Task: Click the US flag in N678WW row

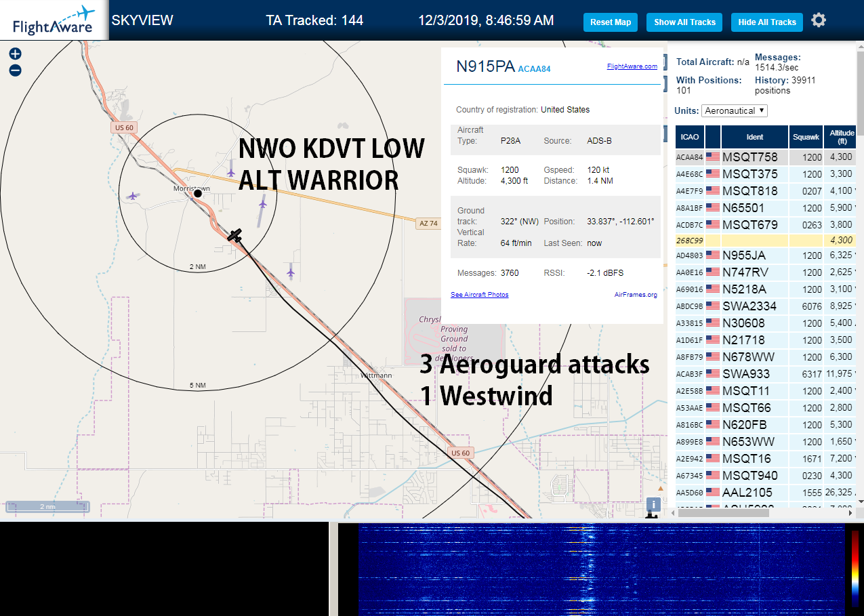Action: (x=713, y=357)
